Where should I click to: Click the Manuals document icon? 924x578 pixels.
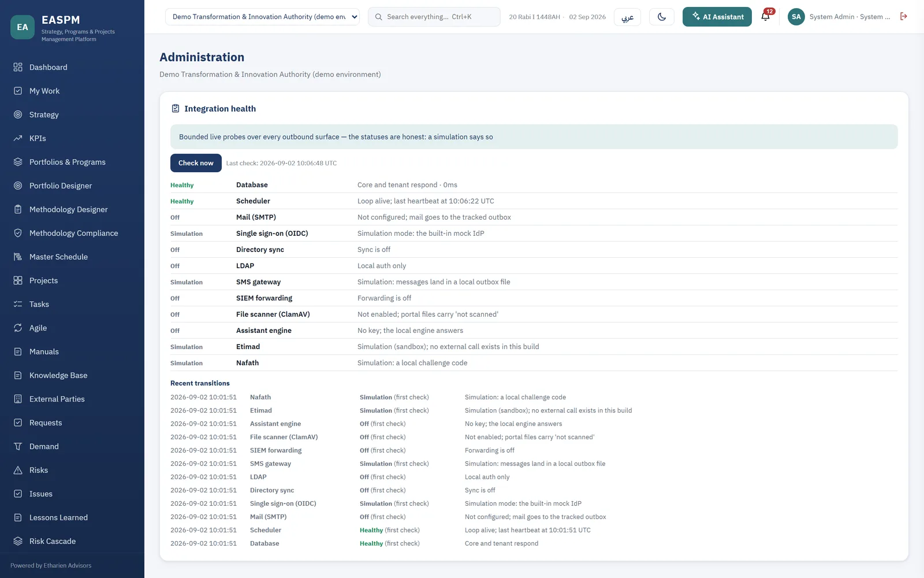pyautogui.click(x=18, y=351)
